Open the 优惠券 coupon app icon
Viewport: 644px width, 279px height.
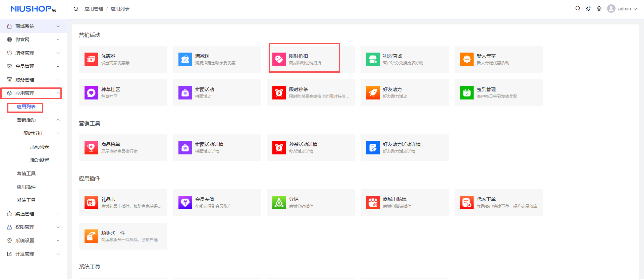point(91,59)
